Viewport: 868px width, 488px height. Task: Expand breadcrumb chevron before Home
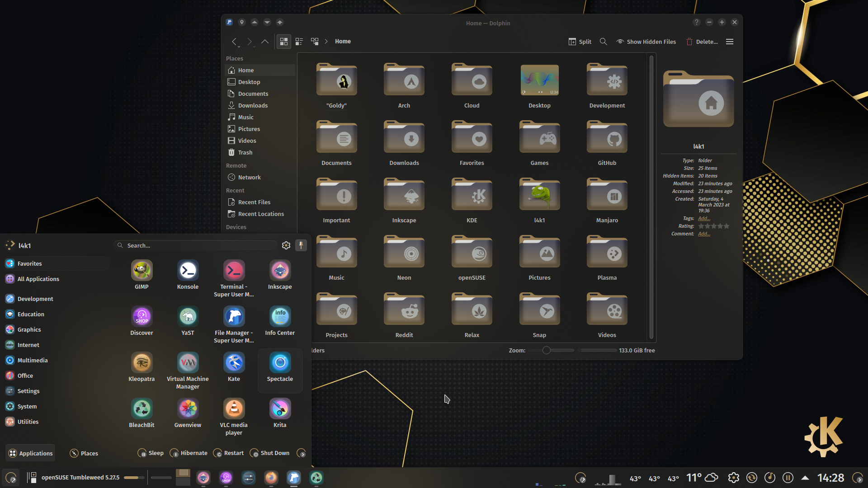(326, 42)
